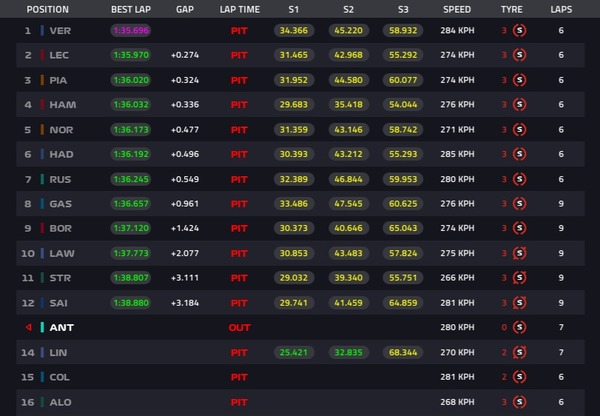Click best lap time 1:35.970

[x=131, y=55]
